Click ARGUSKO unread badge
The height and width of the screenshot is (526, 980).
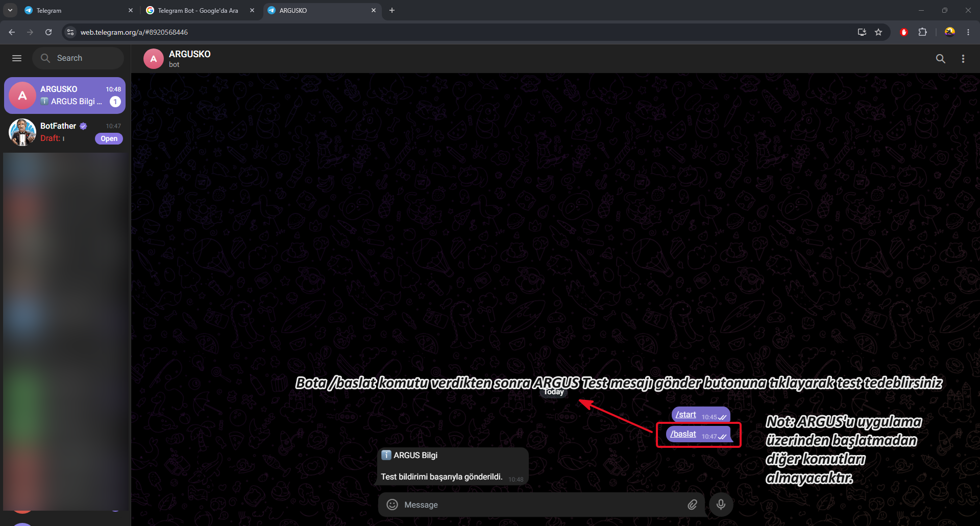click(x=115, y=102)
